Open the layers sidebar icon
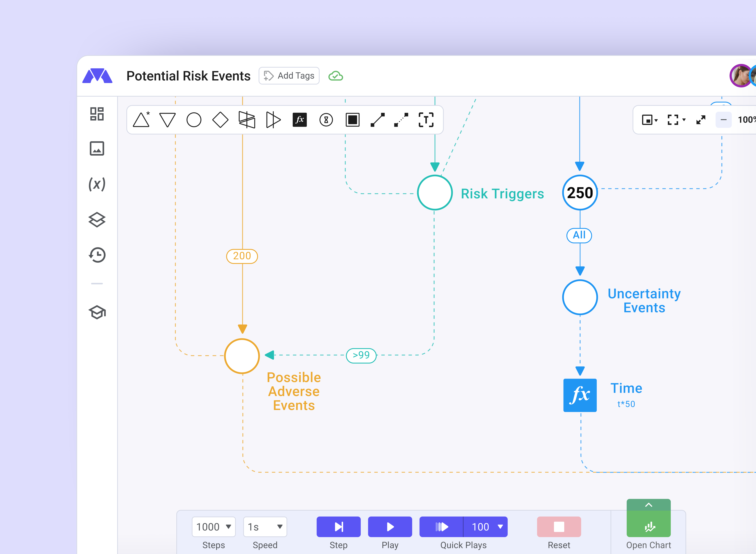 pyautogui.click(x=97, y=220)
